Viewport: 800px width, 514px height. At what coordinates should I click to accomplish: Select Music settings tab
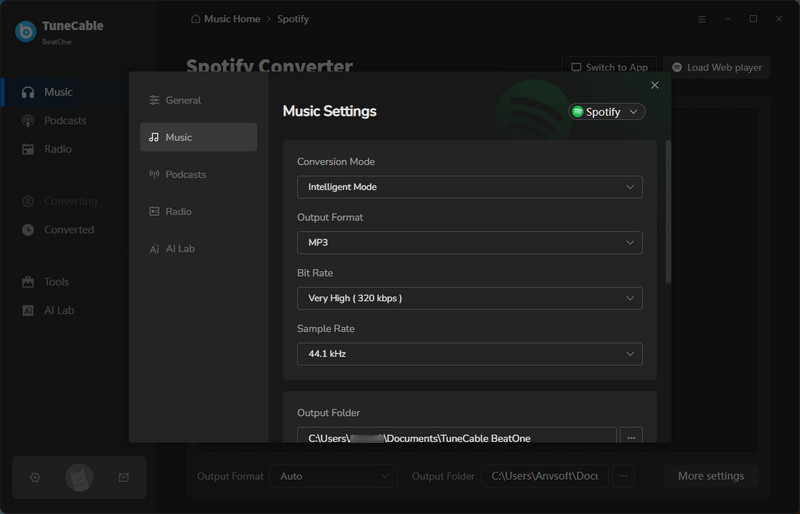[x=198, y=137]
